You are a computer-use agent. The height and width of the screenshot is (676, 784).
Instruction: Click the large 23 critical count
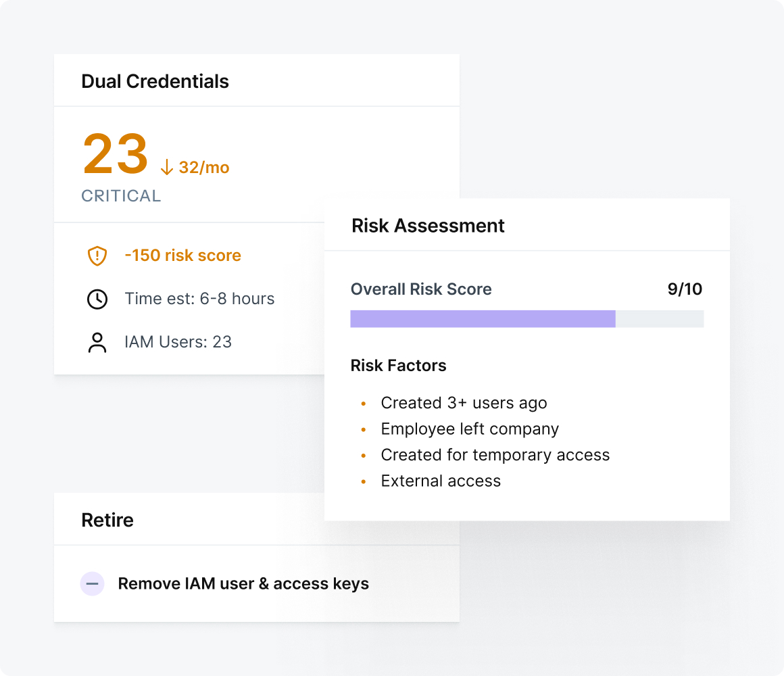point(116,155)
